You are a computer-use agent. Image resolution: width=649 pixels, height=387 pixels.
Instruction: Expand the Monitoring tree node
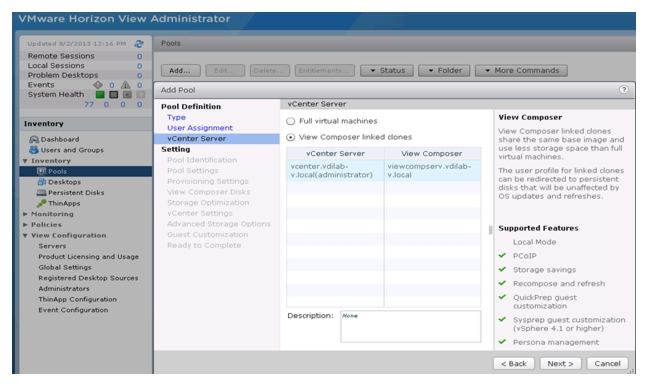coord(25,214)
